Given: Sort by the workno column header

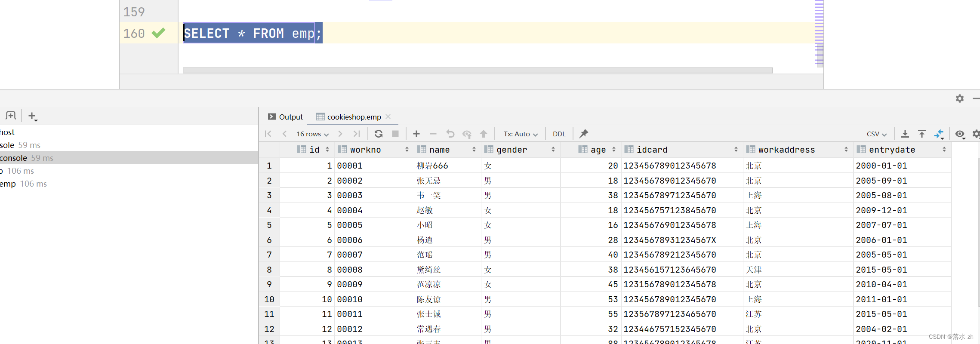Looking at the screenshot, I should pyautogui.click(x=373, y=150).
